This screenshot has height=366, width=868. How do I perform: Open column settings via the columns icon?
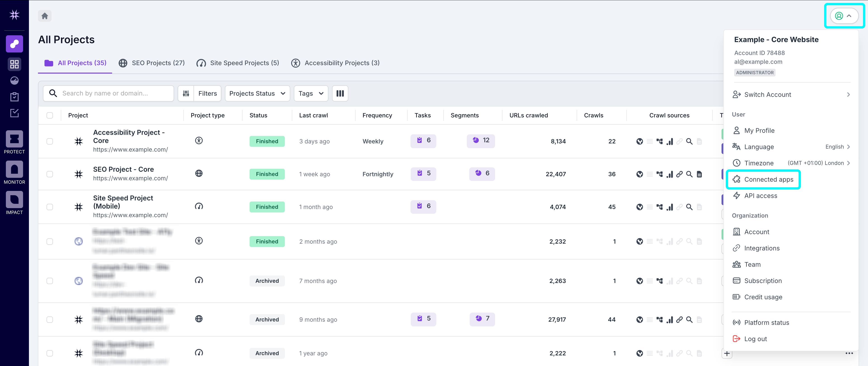point(340,93)
